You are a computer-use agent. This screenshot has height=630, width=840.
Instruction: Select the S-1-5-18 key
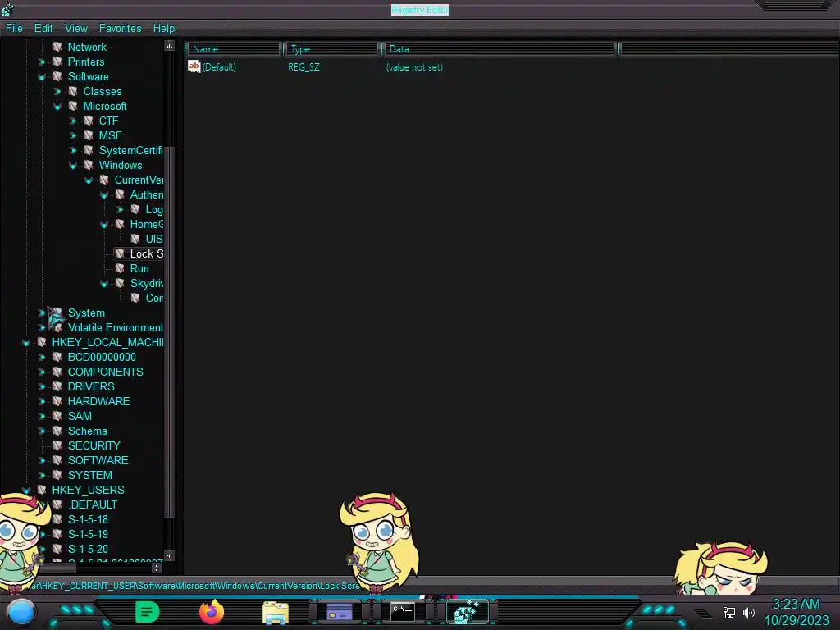[88, 519]
